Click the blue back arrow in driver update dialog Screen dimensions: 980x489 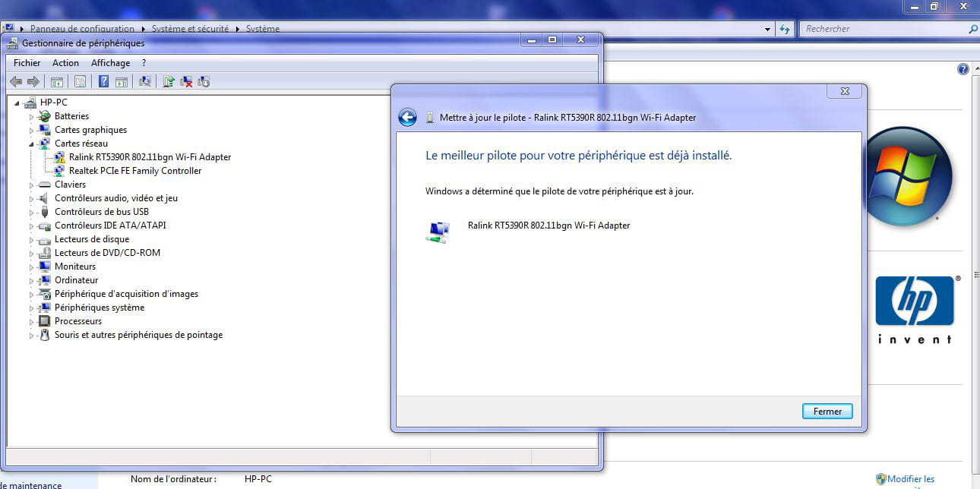click(408, 117)
